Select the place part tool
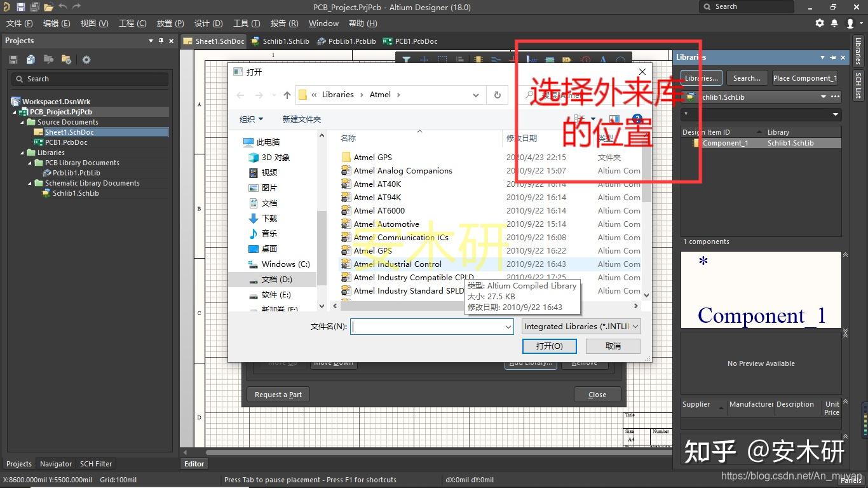The image size is (868, 488). pyautogui.click(x=478, y=58)
